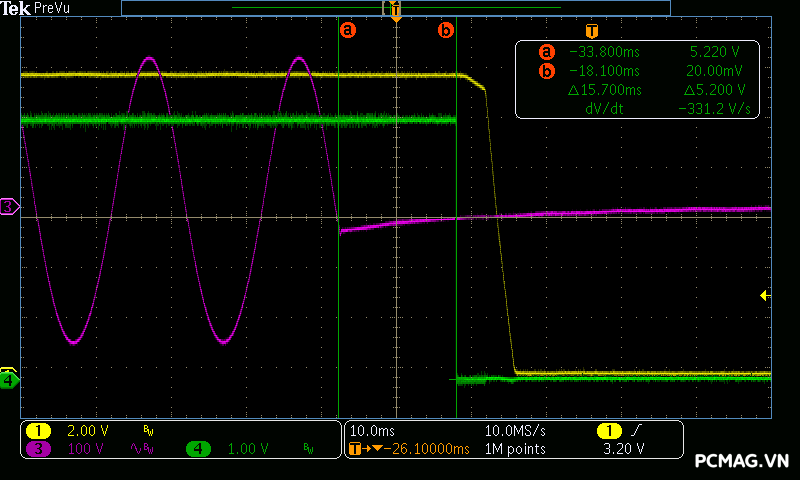Select the yellow channel 1 badge
The height and width of the screenshot is (480, 800).
tap(38, 430)
